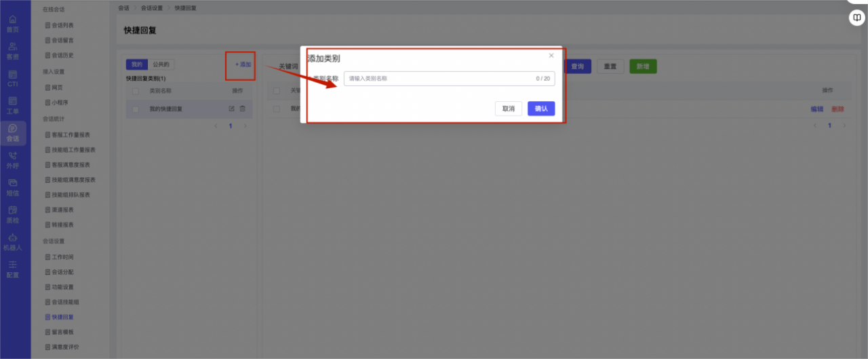Toggle the select-all checkbox in keyword table header
The width and height of the screenshot is (868, 359).
[x=277, y=90]
